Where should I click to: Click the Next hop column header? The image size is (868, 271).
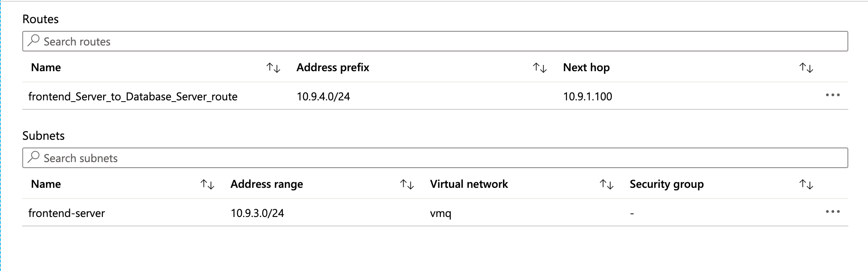[x=586, y=68]
